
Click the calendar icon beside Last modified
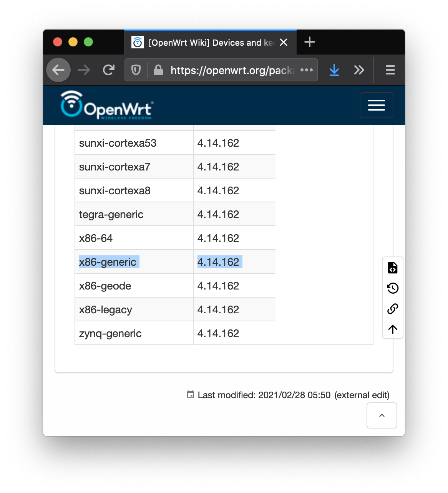click(191, 394)
